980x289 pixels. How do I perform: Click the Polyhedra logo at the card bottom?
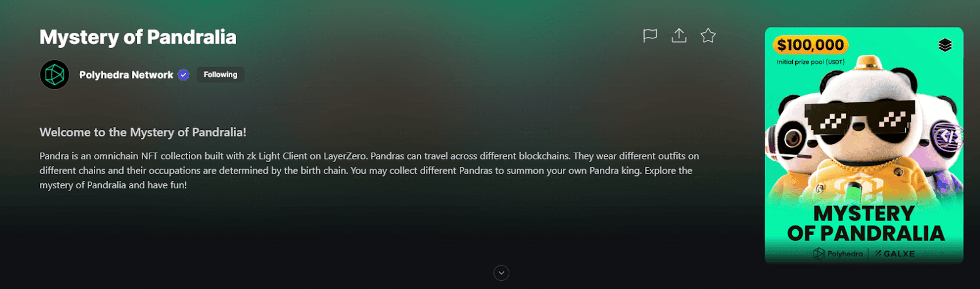tap(838, 254)
